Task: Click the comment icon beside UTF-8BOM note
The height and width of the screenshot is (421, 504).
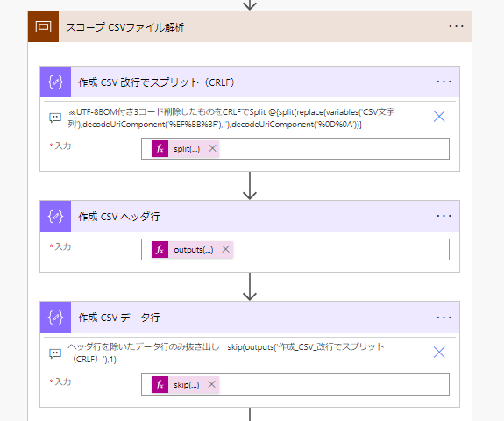Action: [x=55, y=118]
